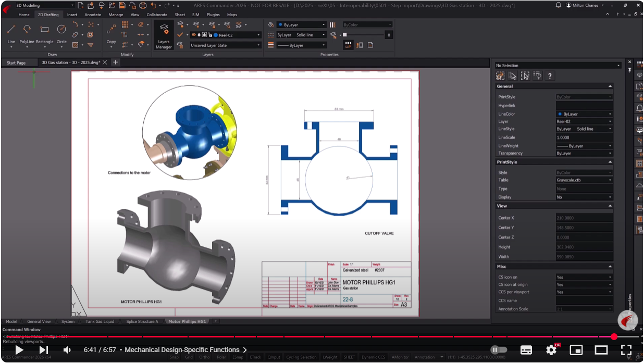
Task: Click the blue ByLayer color swatch
Action: tap(280, 24)
